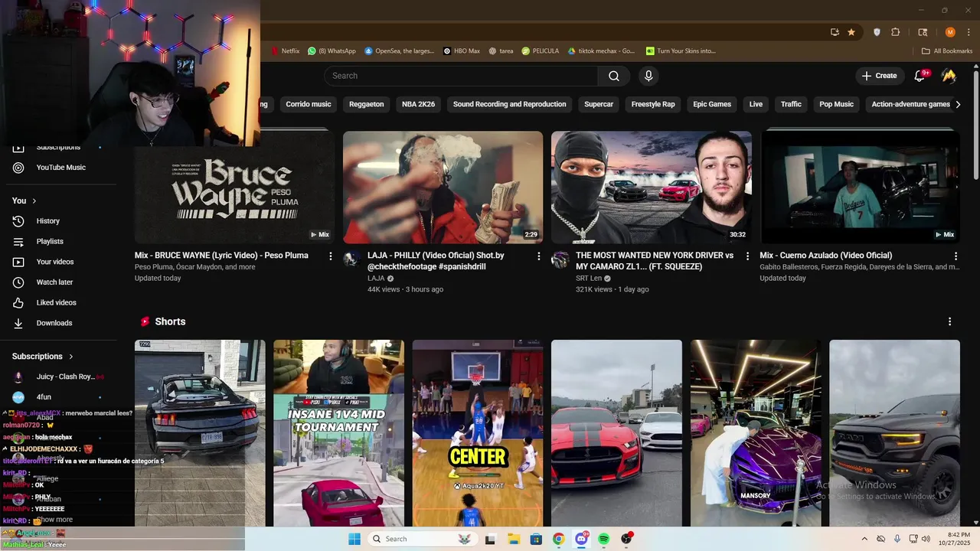The width and height of the screenshot is (980, 551).
Task: Play LAJA PHILLY video thumbnail
Action: pos(443,187)
